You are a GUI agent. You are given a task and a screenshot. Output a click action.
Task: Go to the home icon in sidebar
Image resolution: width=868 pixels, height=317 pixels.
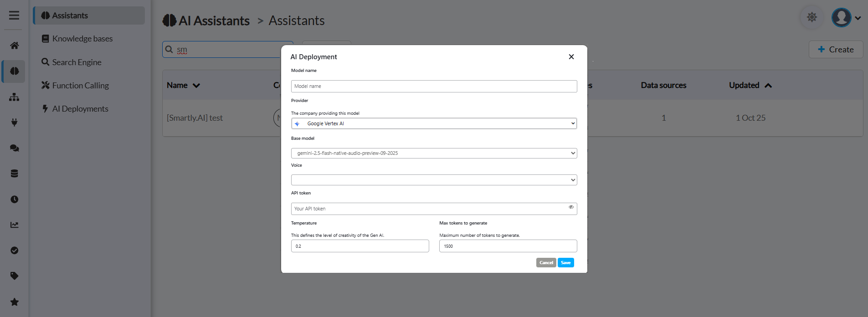(15, 46)
